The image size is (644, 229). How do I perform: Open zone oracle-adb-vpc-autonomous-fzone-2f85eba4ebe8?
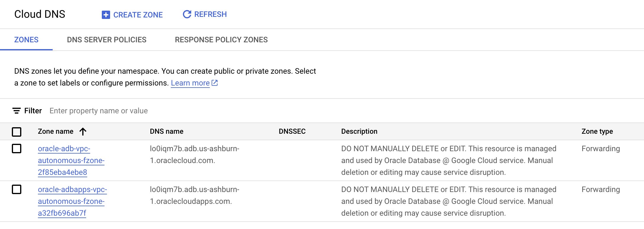71,160
